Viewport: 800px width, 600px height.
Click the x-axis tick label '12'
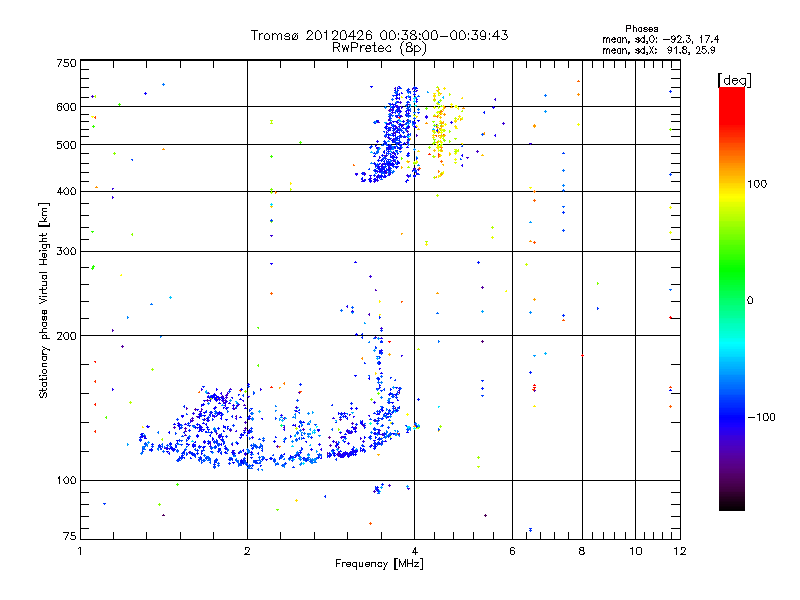[680, 551]
